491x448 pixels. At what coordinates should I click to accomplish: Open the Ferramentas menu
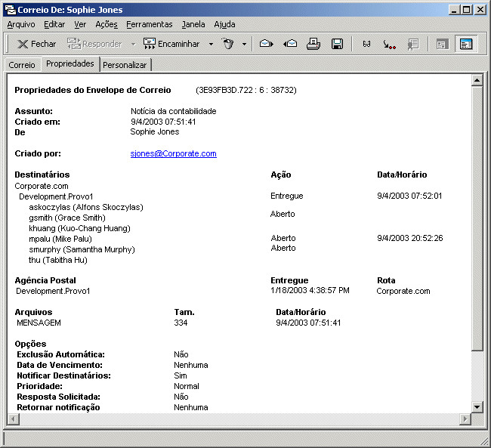[150, 24]
